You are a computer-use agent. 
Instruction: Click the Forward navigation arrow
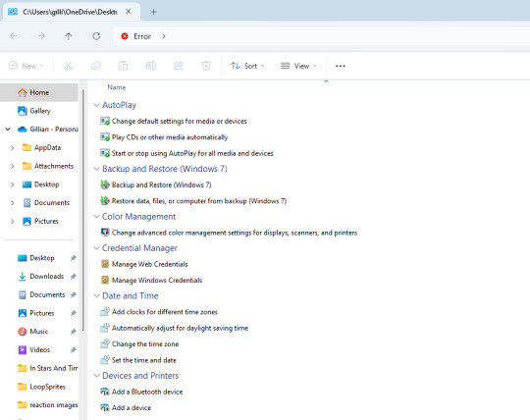[x=41, y=35]
